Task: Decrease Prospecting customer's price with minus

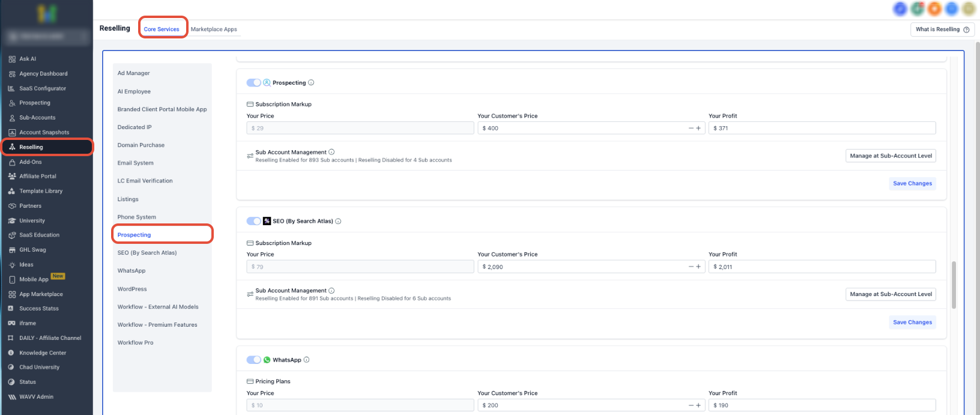Action: point(691,128)
